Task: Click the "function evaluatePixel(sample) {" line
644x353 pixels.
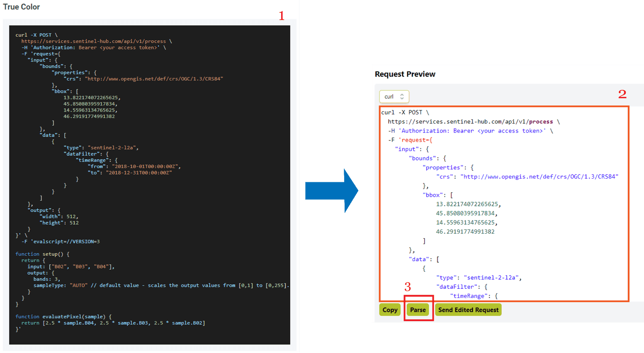Action: (x=63, y=317)
